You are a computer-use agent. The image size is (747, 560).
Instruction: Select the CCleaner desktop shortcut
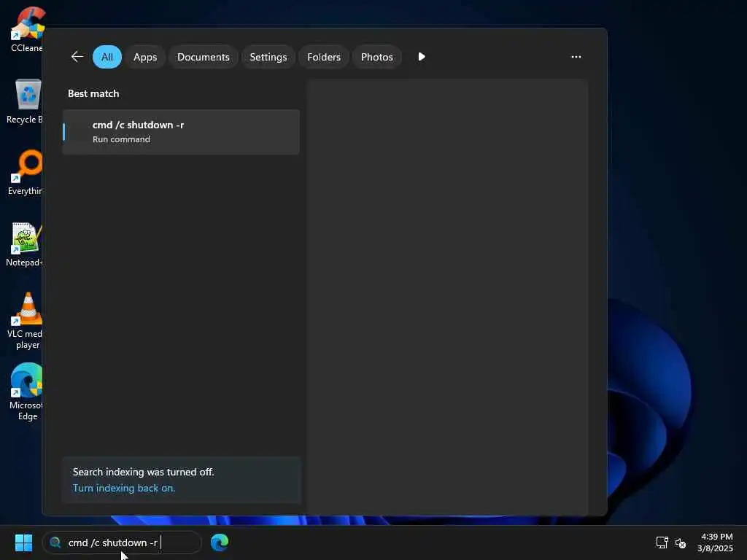(26, 29)
